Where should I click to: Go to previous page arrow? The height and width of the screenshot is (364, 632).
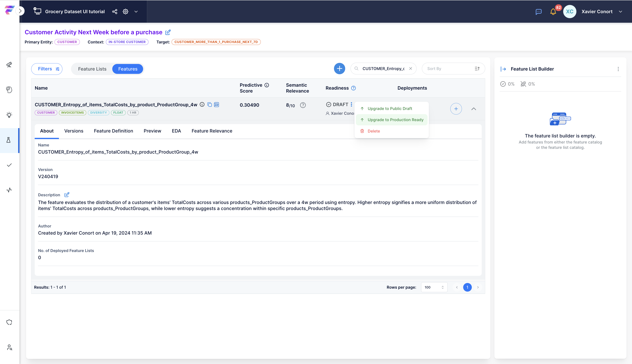pos(457,287)
